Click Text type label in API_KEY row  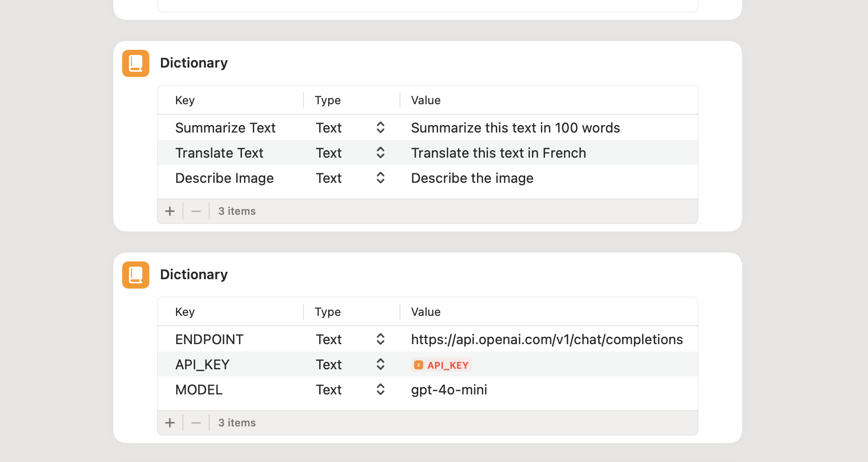(x=329, y=365)
